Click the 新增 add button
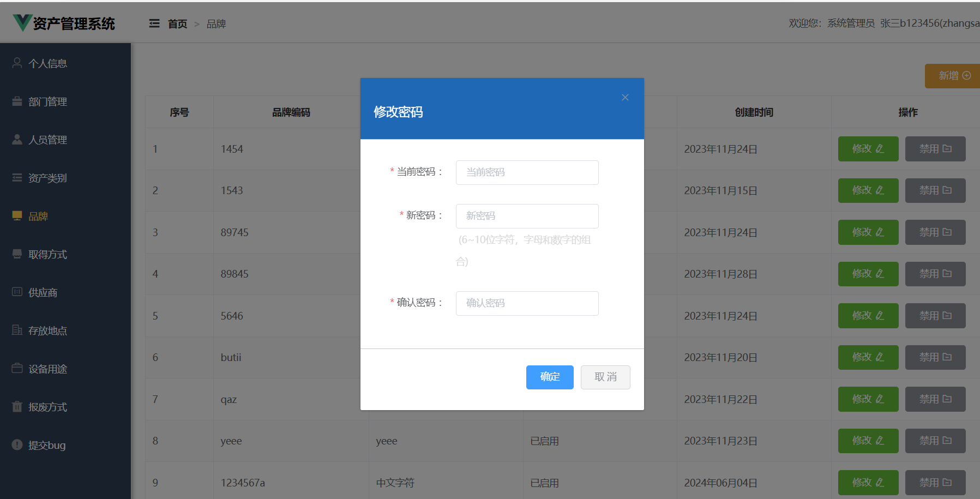Image resolution: width=980 pixels, height=499 pixels. tap(952, 76)
